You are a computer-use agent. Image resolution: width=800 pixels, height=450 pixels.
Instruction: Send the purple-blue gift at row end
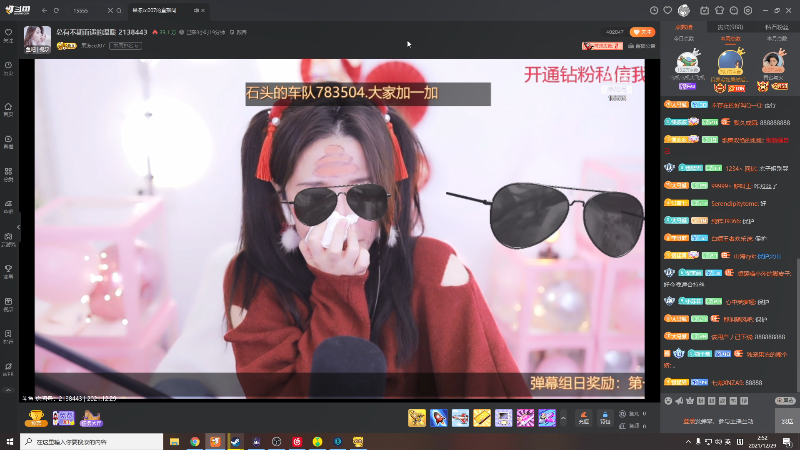(x=546, y=418)
